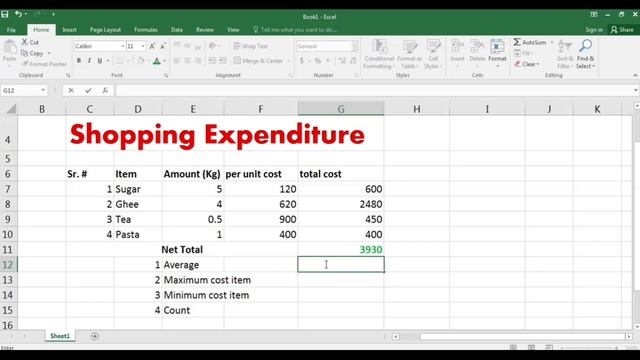
Task: Open Find & Select magnifier
Action: pos(586,54)
